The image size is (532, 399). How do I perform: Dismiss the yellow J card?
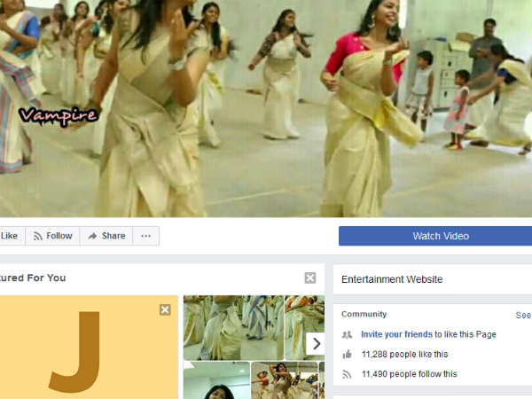(x=165, y=309)
